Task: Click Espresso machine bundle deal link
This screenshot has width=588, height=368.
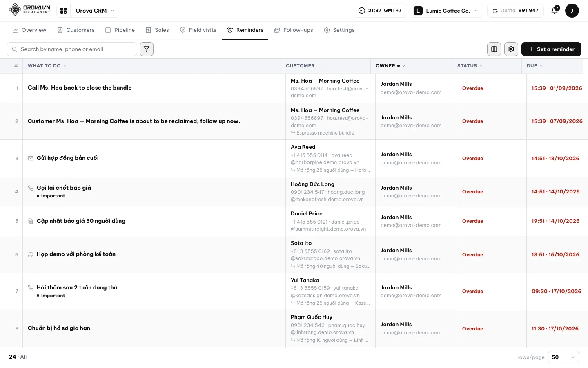Action: (325, 133)
